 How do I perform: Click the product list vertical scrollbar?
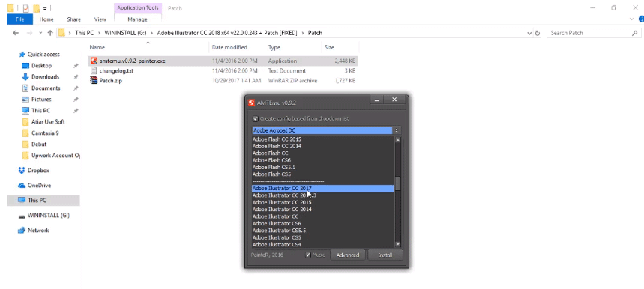point(397,192)
